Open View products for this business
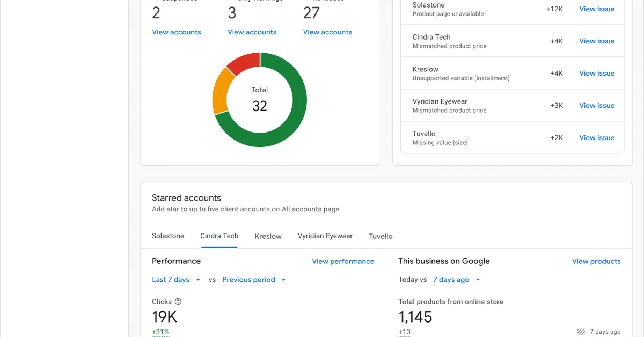Screen dimensions: 644x337 pyautogui.click(x=596, y=261)
